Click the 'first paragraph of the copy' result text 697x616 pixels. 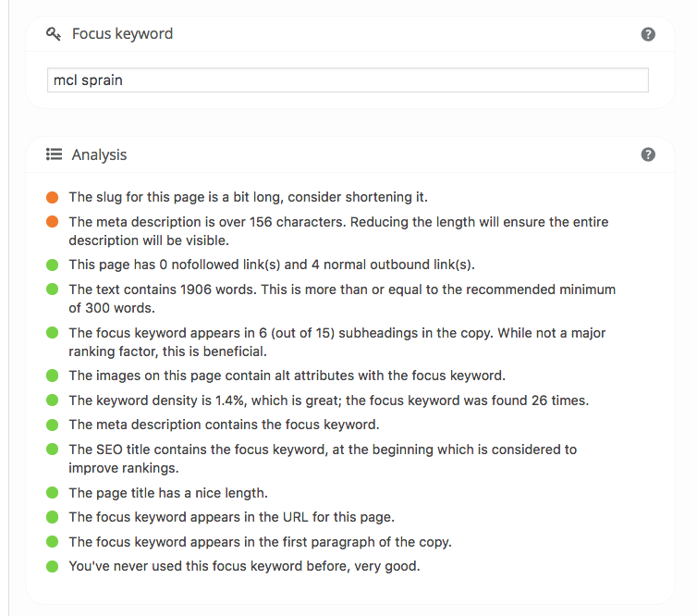(x=260, y=542)
